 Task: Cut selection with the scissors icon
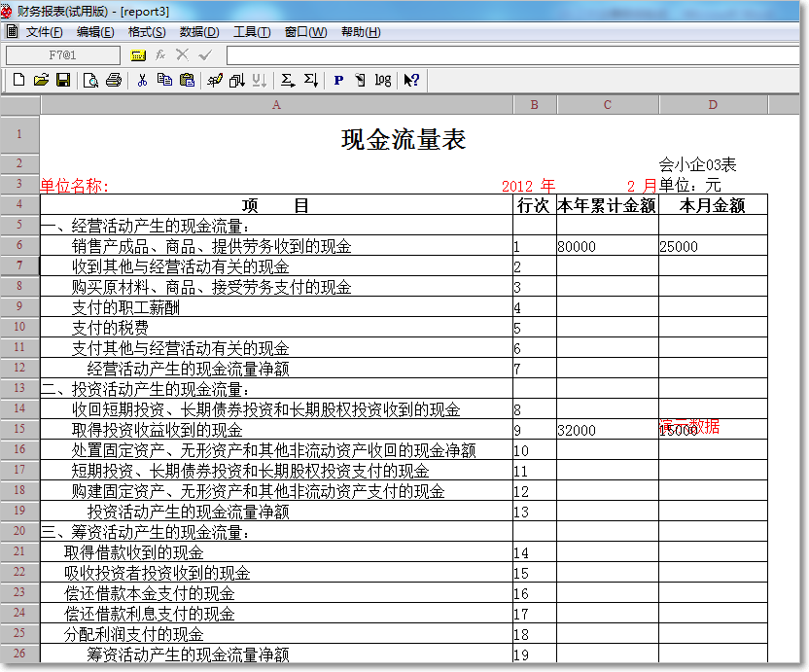click(142, 80)
